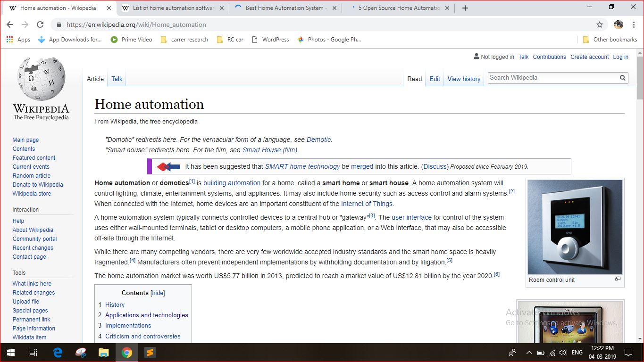Open Task View on the taskbar

point(33,353)
